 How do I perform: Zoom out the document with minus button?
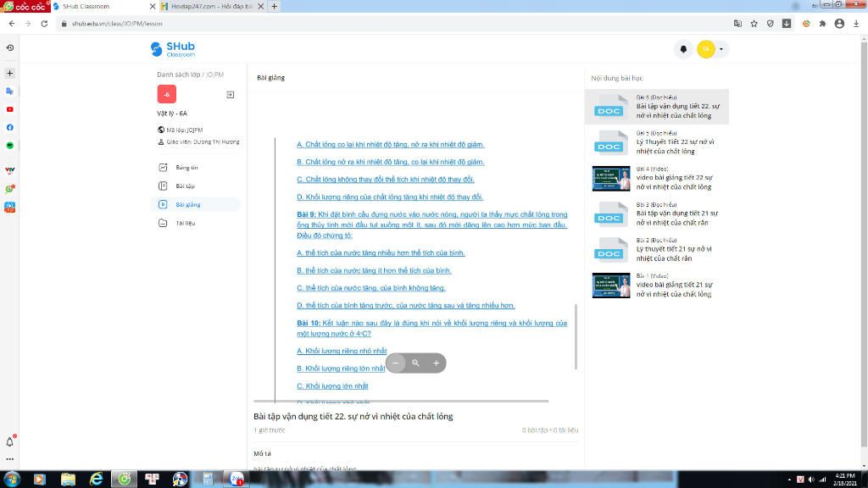tap(395, 363)
